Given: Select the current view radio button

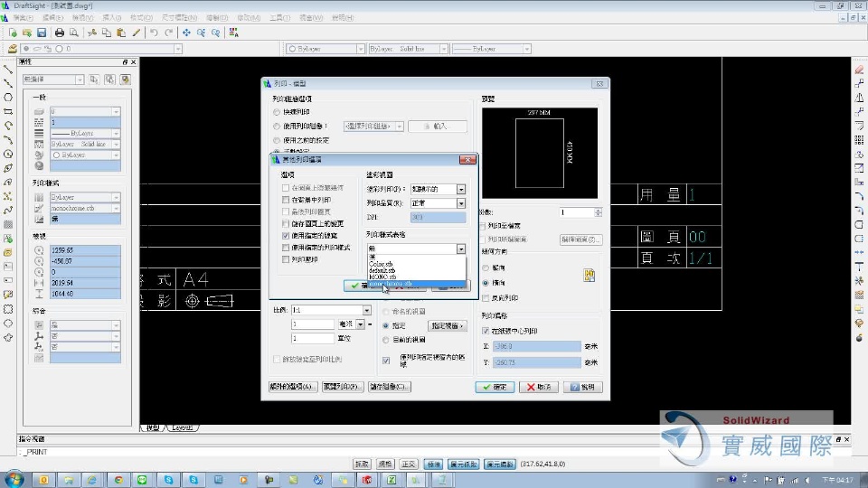Looking at the screenshot, I should (x=386, y=340).
